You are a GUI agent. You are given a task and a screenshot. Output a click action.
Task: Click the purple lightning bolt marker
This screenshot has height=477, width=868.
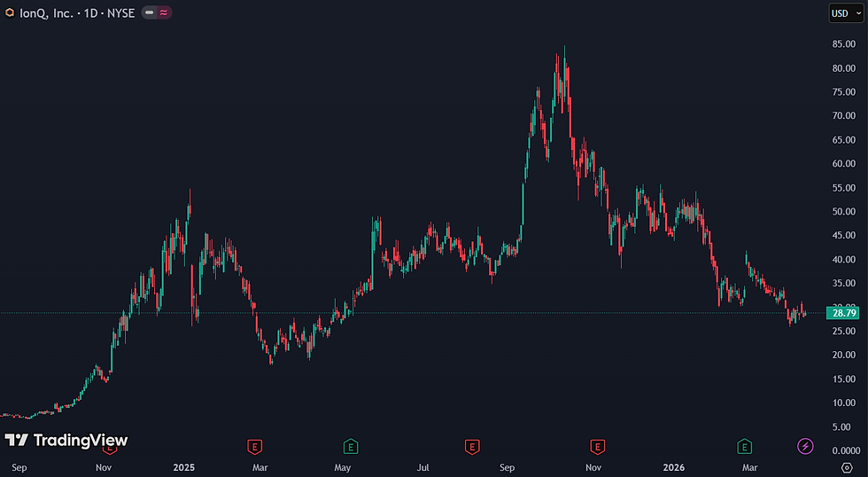(805, 446)
